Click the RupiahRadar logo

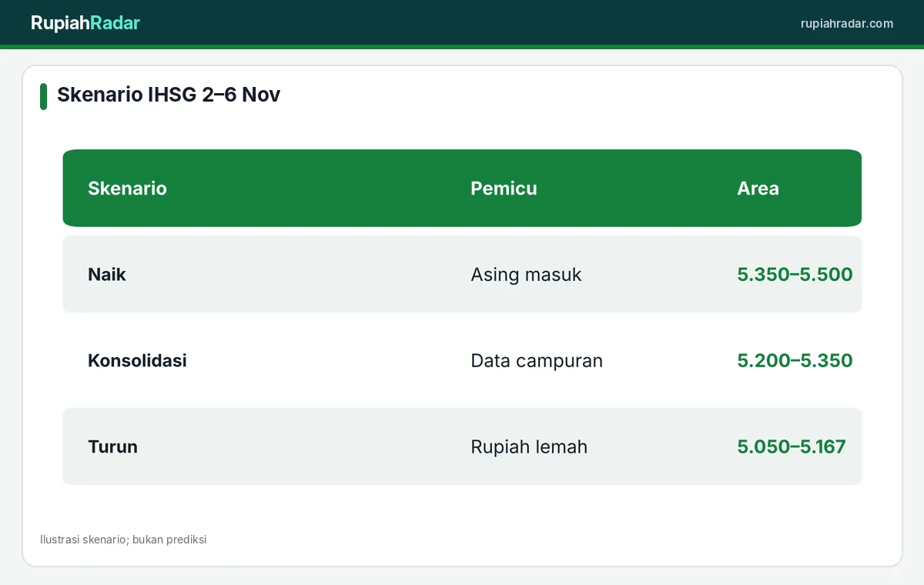click(85, 23)
